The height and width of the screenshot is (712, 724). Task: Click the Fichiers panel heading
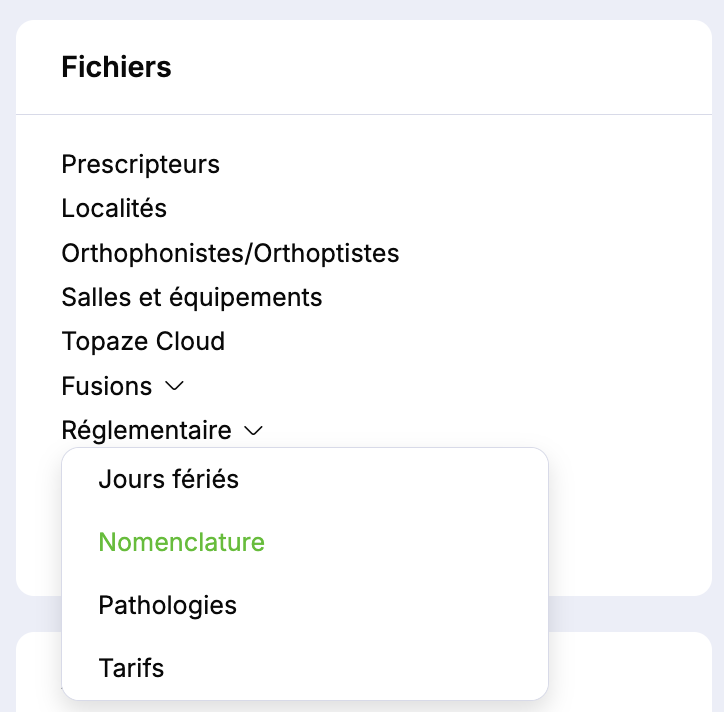pos(116,67)
